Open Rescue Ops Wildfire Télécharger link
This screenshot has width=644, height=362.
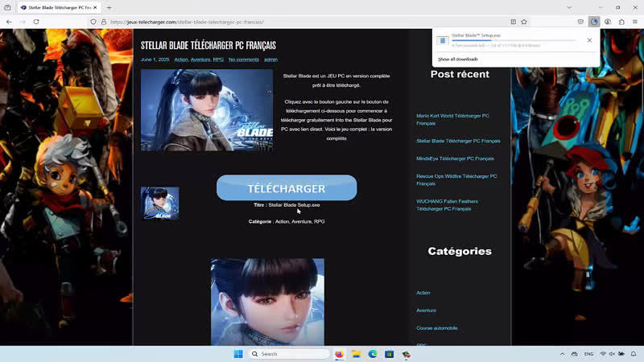[456, 179]
